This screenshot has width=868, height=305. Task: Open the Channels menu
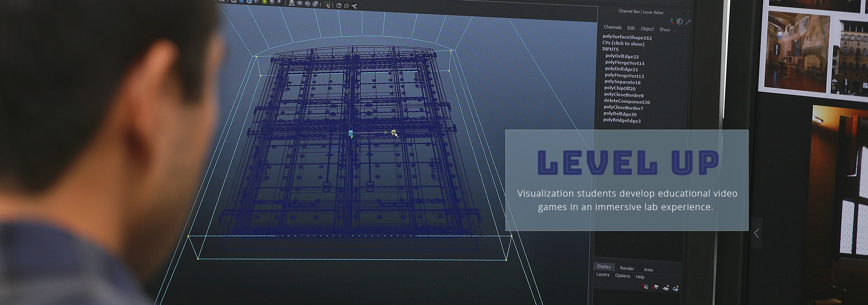click(x=613, y=27)
